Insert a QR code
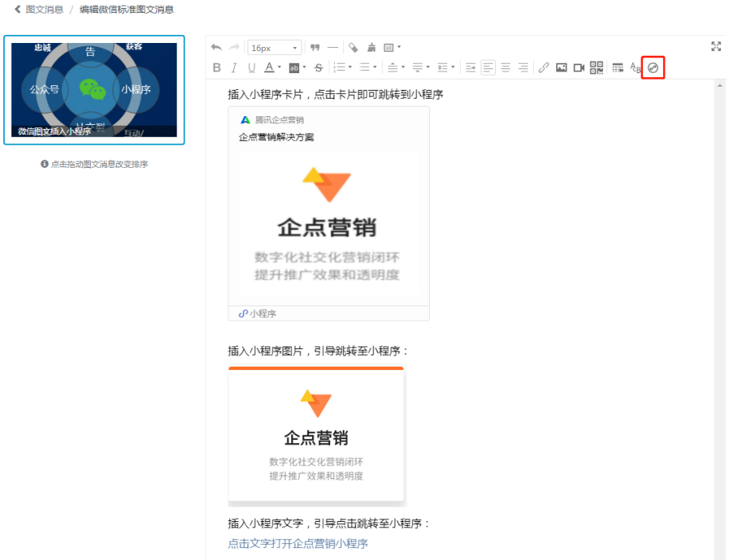729x560 pixels. 597,68
